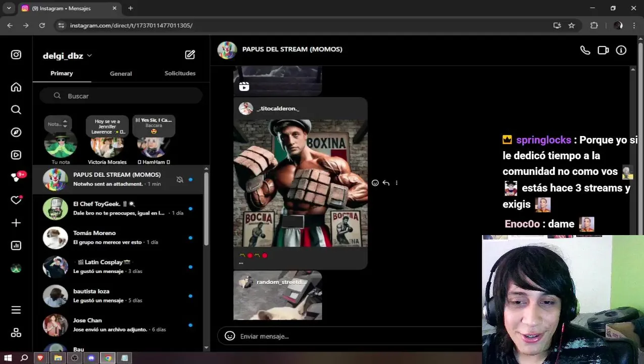The height and width of the screenshot is (364, 644).
Task: Focus the Buscar search field
Action: coord(121,96)
